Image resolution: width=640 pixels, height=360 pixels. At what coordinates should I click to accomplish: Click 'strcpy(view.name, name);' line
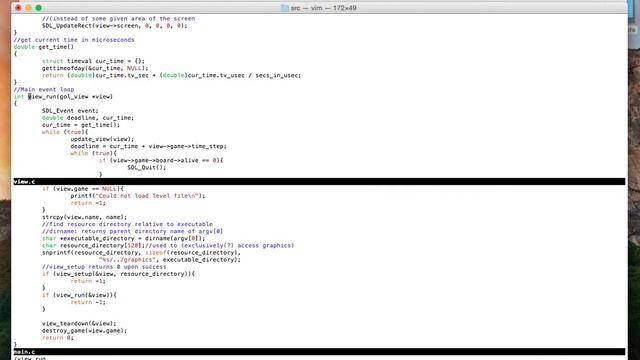(84, 217)
